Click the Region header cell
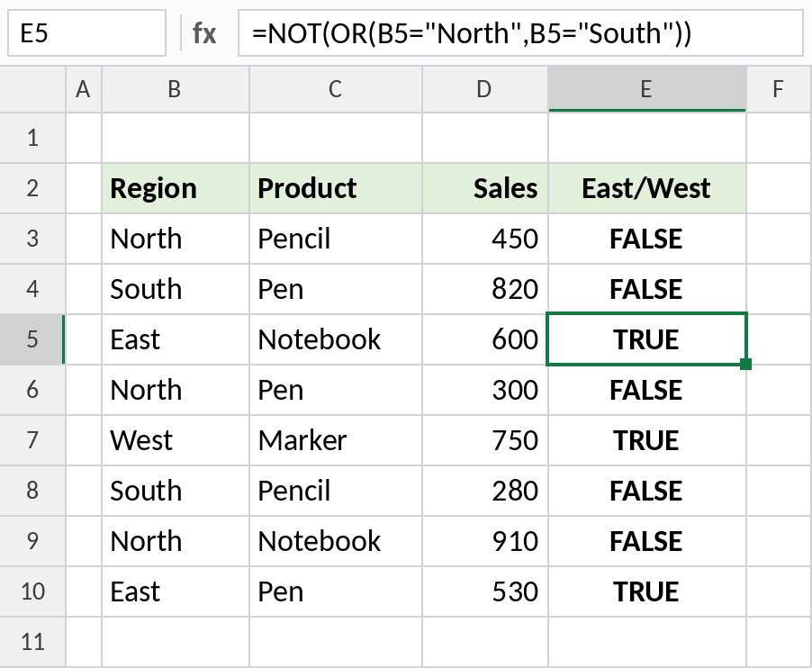 [176, 188]
